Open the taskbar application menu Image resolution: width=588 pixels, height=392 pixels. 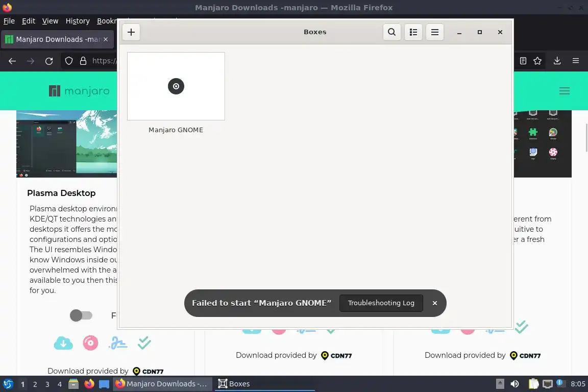[8, 384]
